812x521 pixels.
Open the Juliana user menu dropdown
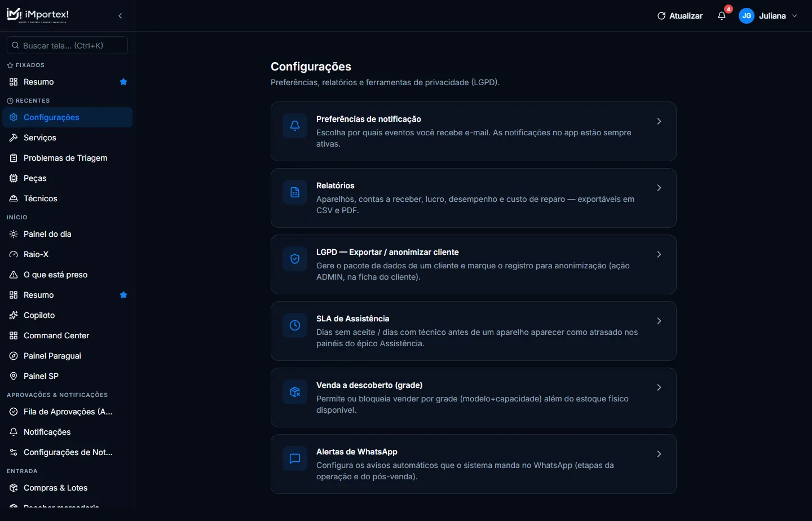click(x=769, y=16)
